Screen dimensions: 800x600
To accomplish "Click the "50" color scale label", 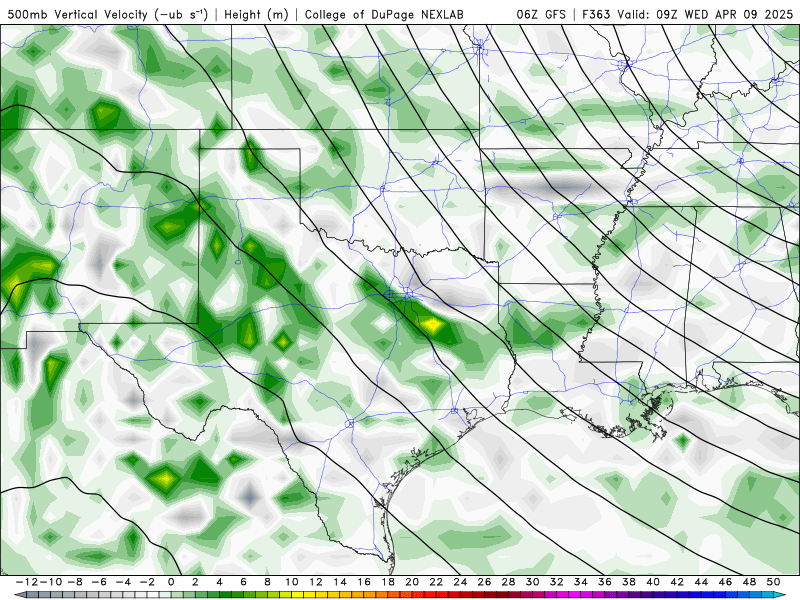I will [773, 582].
